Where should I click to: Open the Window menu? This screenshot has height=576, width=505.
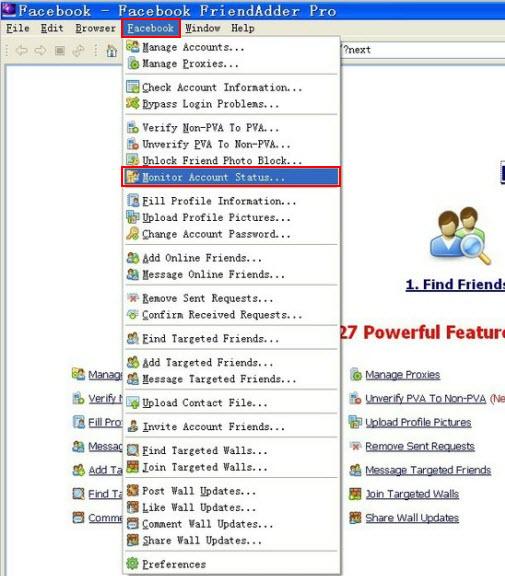pos(202,28)
